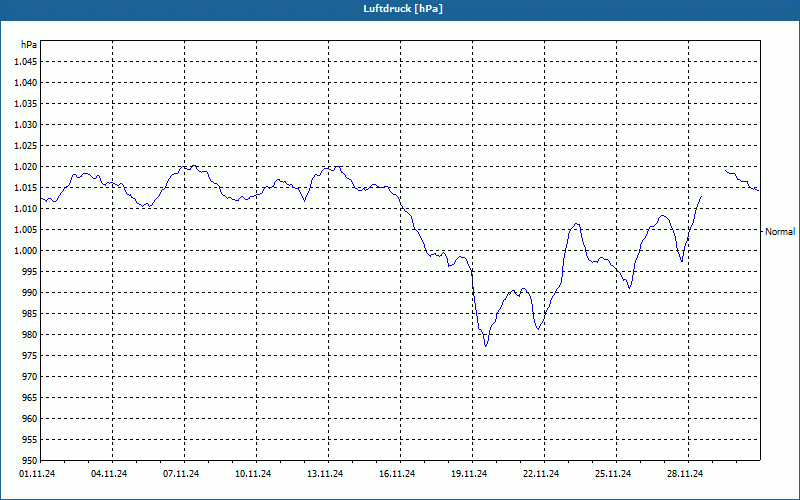This screenshot has width=800, height=500.
Task: Select the 1.040 y-axis label
Action: pos(26,83)
